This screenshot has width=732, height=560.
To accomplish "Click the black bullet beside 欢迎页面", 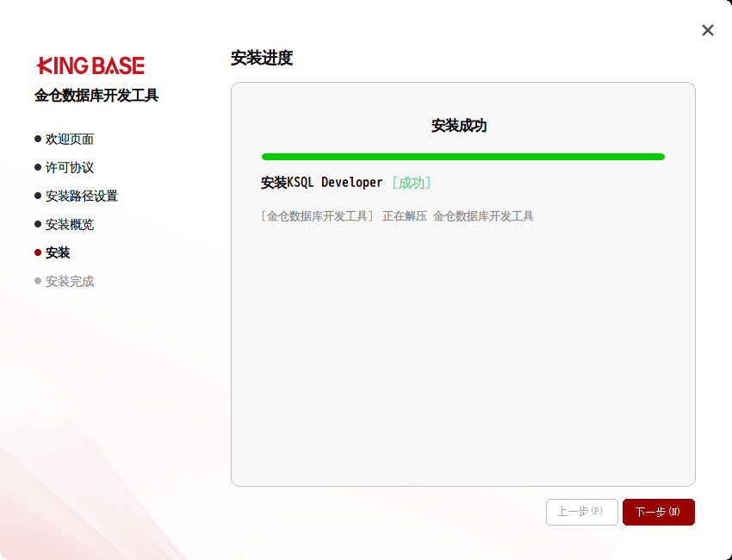I will pyautogui.click(x=38, y=139).
